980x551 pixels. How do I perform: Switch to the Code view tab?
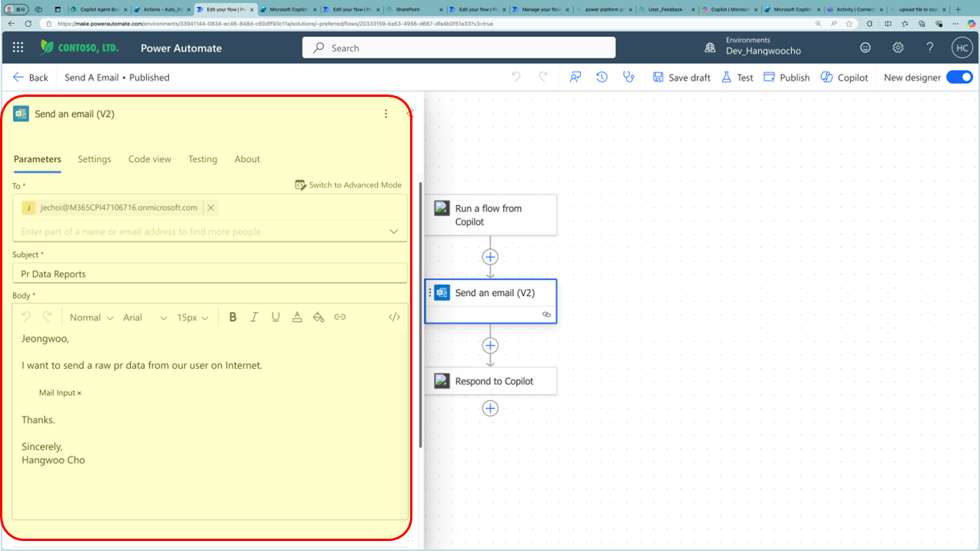tap(150, 159)
